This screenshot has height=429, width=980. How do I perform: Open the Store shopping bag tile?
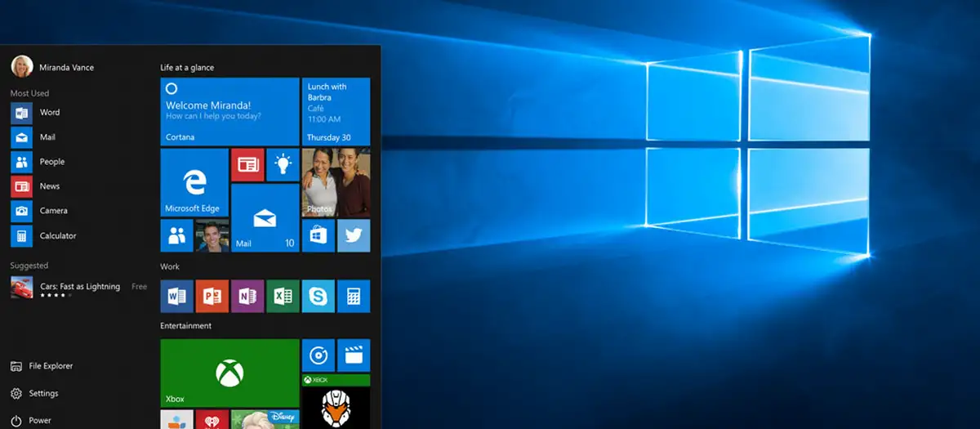point(318,235)
